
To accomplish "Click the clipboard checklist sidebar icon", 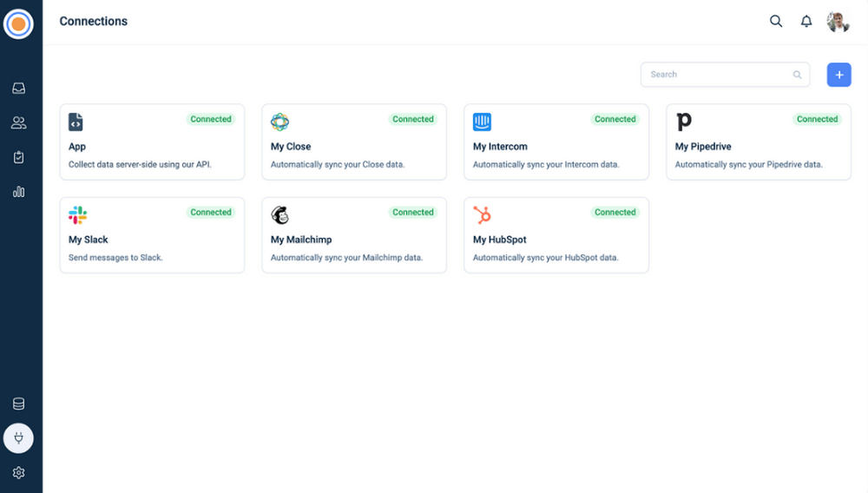I will [x=18, y=157].
